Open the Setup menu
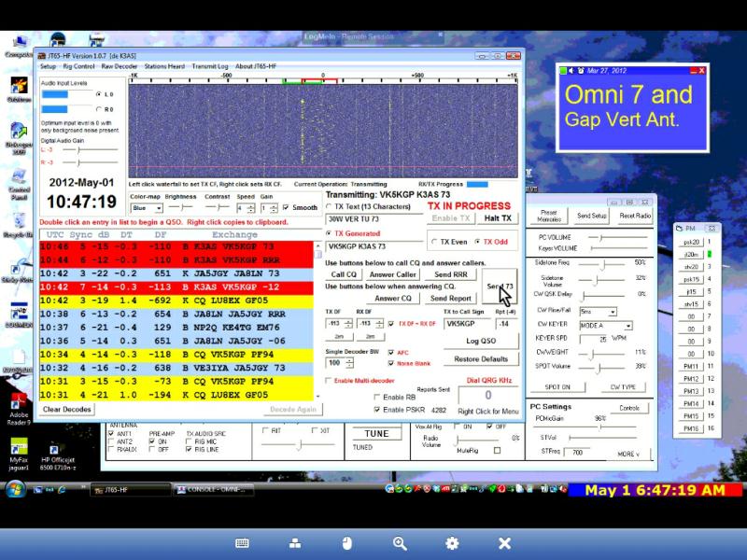 (49, 66)
